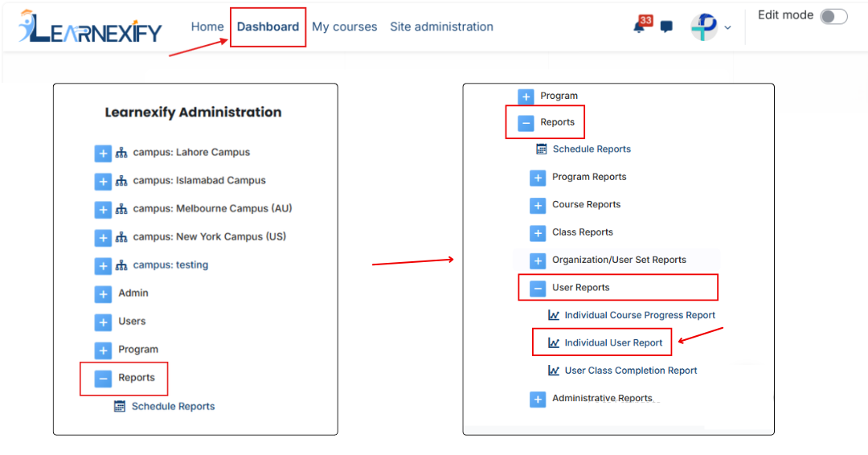
Task: Click the user profile avatar
Action: [703, 27]
